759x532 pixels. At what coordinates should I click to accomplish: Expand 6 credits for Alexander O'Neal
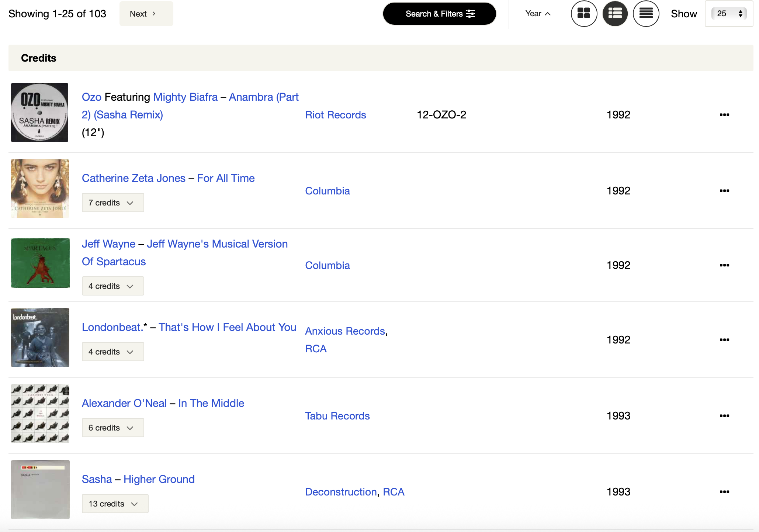(x=112, y=428)
